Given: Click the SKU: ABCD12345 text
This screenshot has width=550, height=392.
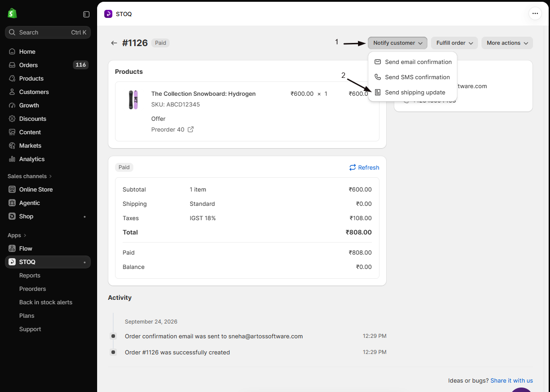Looking at the screenshot, I should tap(175, 104).
